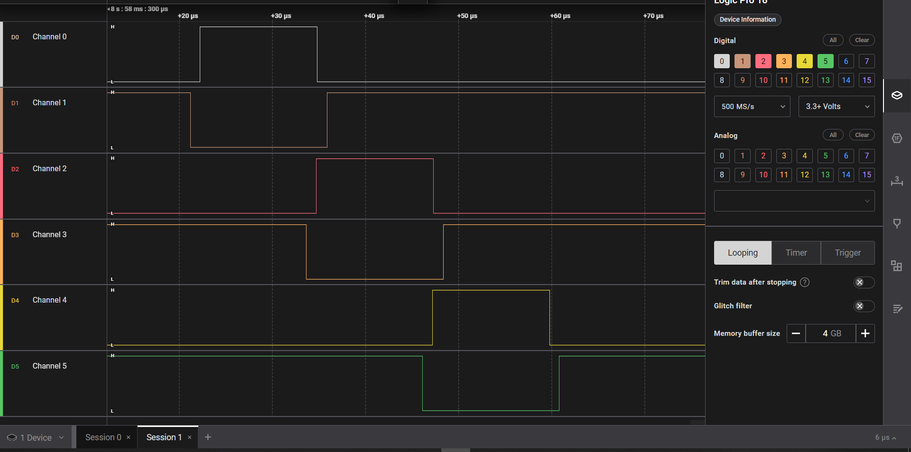The height and width of the screenshot is (452, 911).
Task: Select the Channel 3 row label
Action: 49,235
